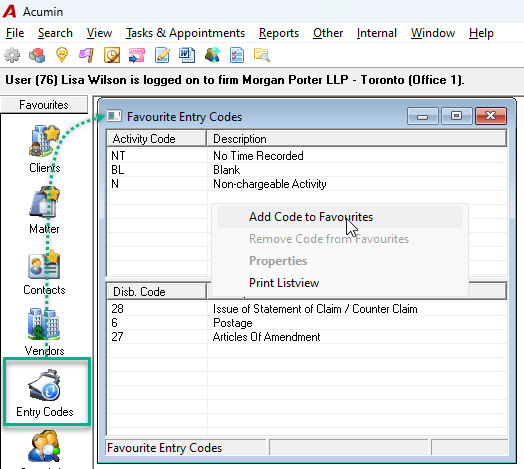
Task: Click the pink telephone toolbar icon
Action: (x=137, y=55)
